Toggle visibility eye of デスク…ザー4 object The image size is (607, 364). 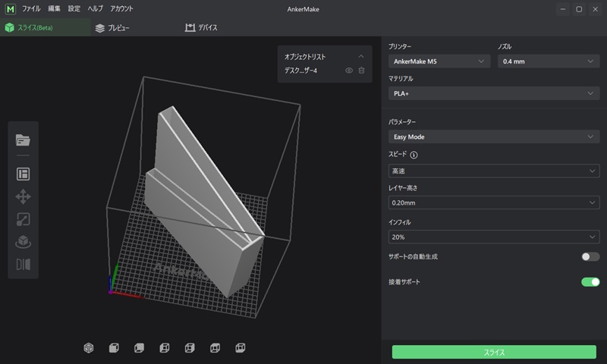(x=349, y=71)
